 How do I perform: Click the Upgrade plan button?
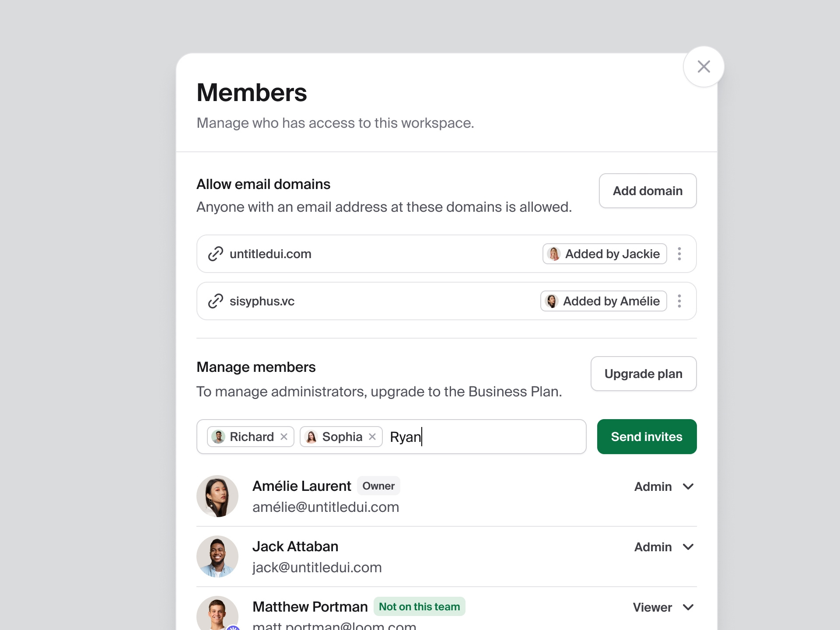coord(643,374)
